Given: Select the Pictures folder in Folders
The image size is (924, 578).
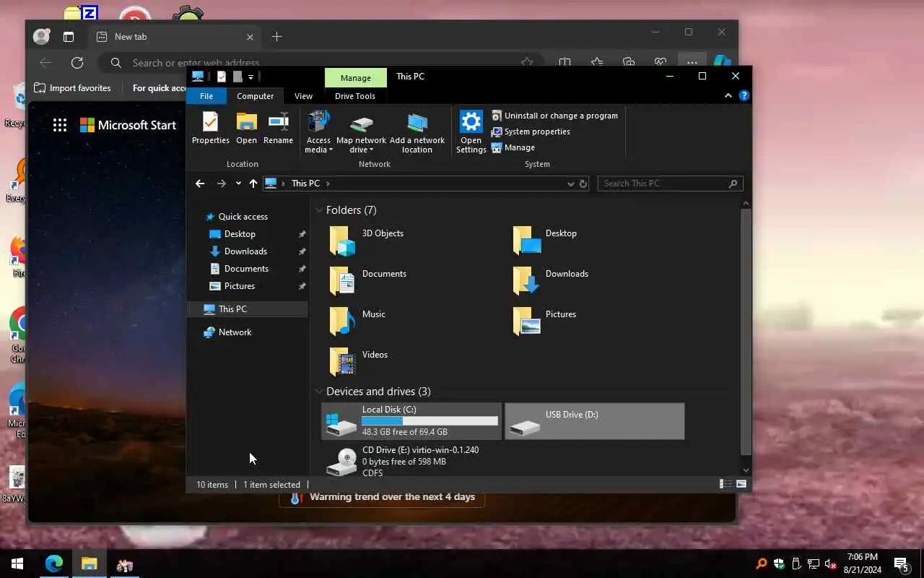Looking at the screenshot, I should [x=596, y=322].
